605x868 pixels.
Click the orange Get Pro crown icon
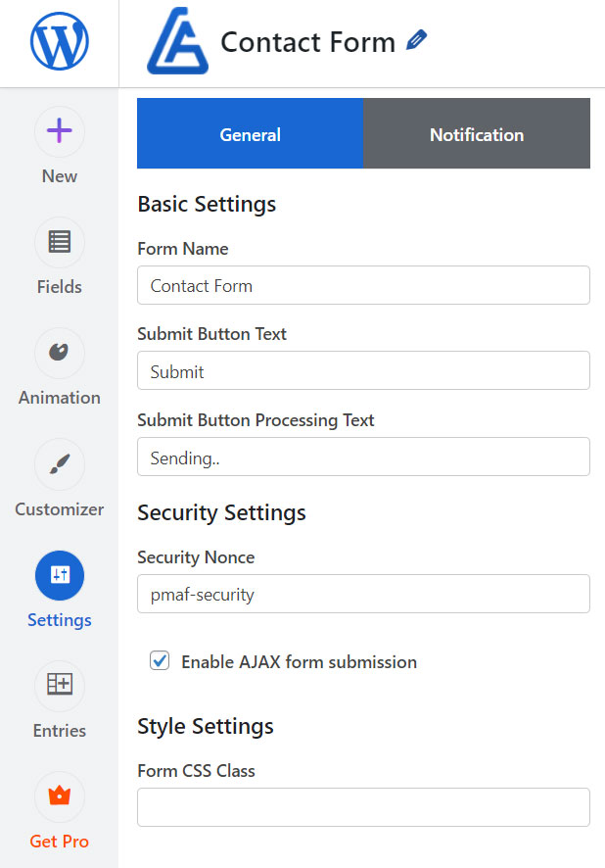click(59, 796)
